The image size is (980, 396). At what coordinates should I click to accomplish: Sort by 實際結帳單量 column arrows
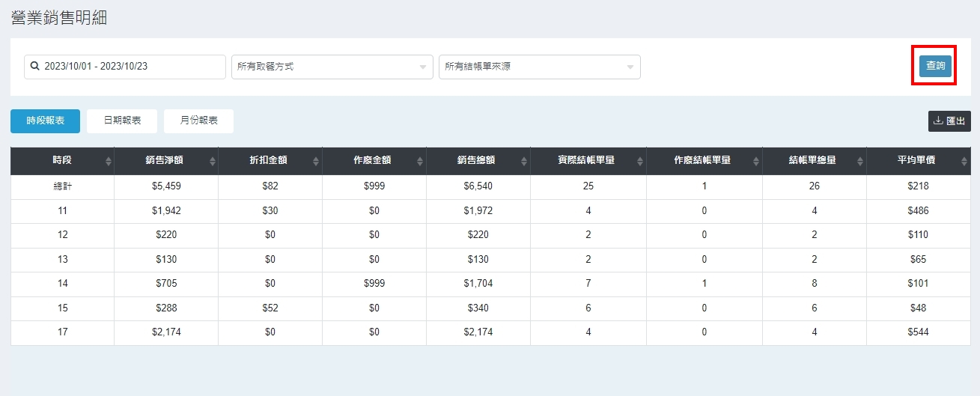(x=641, y=161)
